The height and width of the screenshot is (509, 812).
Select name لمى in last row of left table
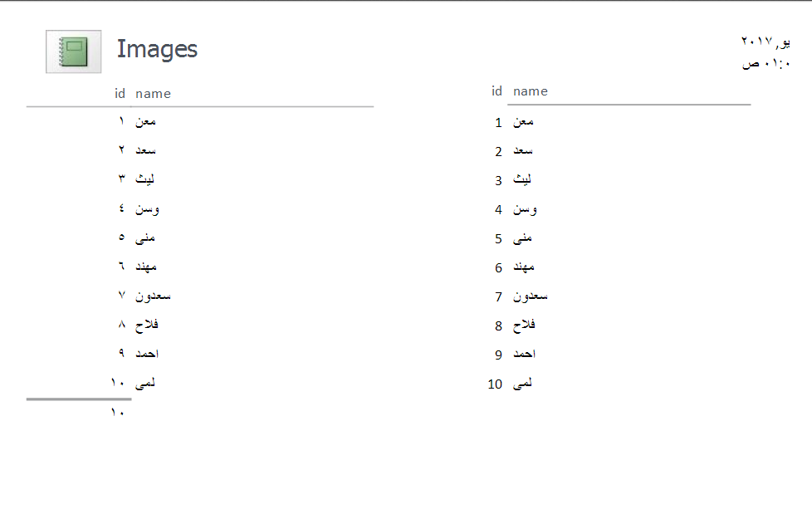[x=145, y=383]
